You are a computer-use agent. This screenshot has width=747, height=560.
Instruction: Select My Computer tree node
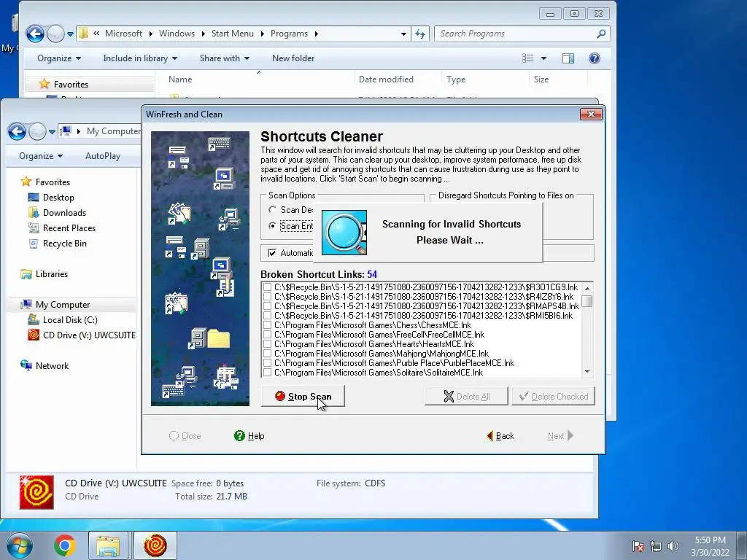pos(63,304)
